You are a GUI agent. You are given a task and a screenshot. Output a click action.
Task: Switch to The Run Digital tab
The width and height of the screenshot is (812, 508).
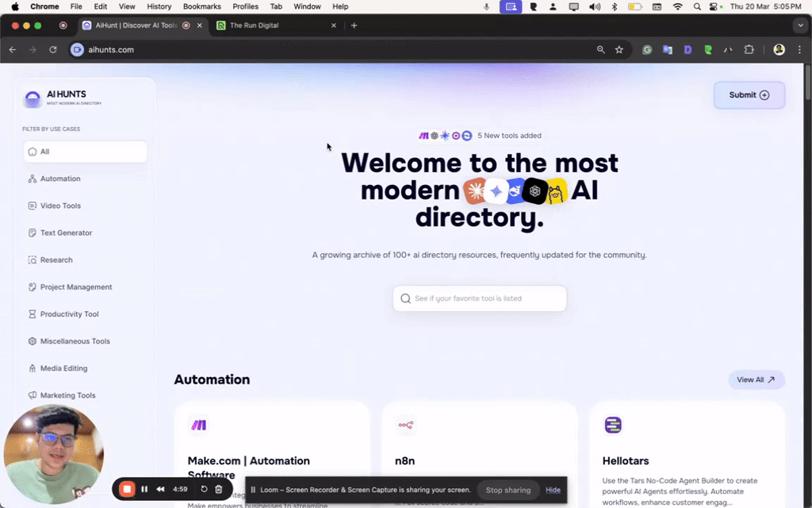click(x=276, y=25)
